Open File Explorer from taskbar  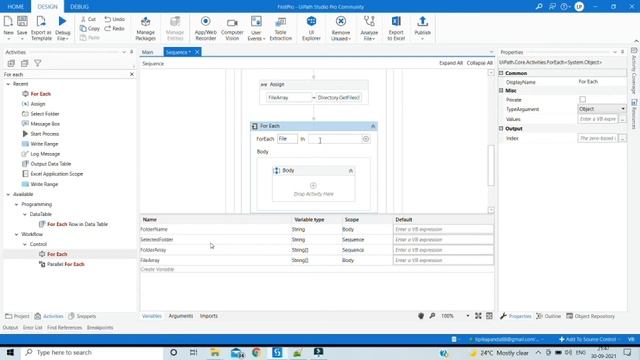[215, 353]
